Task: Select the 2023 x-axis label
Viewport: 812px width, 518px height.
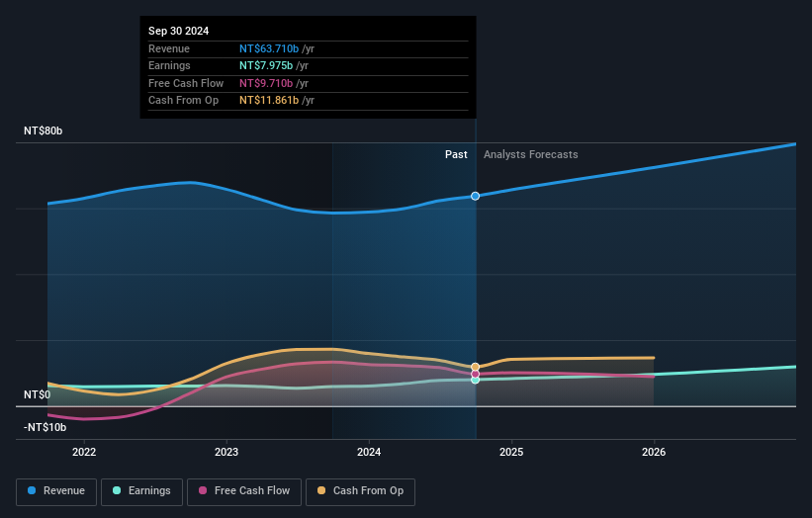Action: click(226, 452)
